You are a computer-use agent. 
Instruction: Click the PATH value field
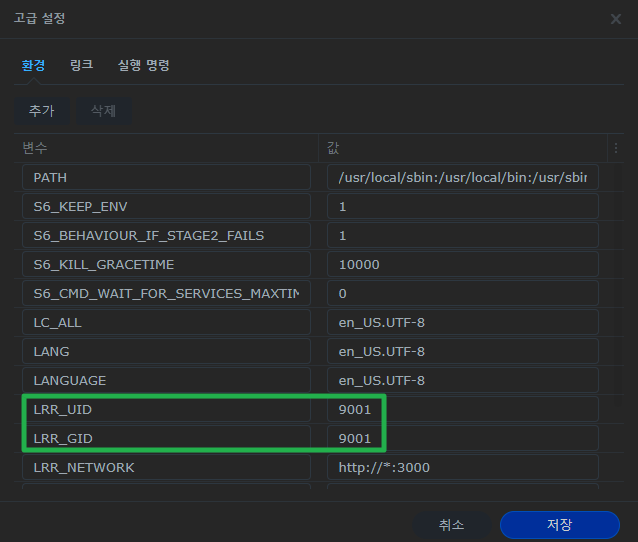tap(462, 177)
